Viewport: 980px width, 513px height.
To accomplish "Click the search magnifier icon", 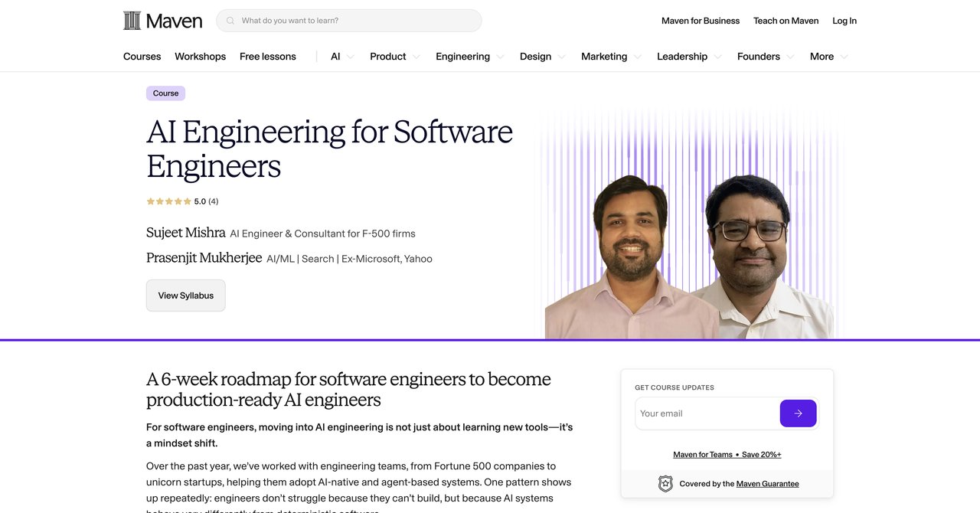I will 230,21.
